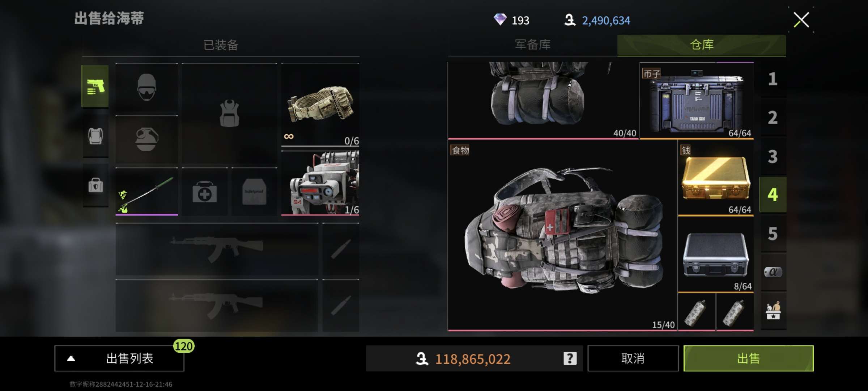868x391 pixels.
Task: Expand the 出售列表 sell list
Action: coord(119,358)
